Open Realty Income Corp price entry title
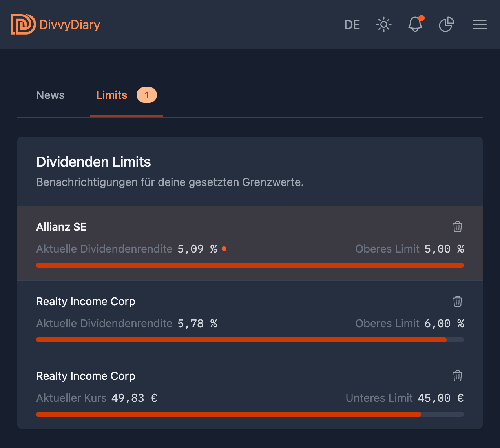Viewport: 500px width, 448px height. coord(86,376)
